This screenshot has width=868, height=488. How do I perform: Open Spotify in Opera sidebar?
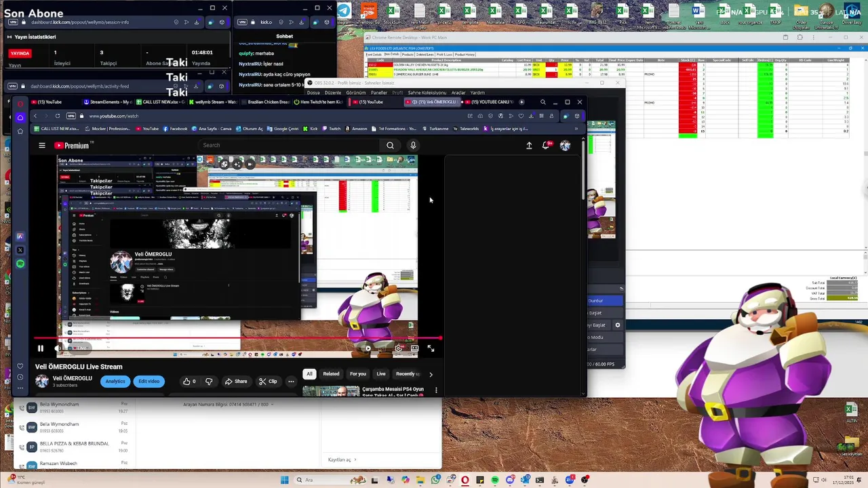point(20,264)
